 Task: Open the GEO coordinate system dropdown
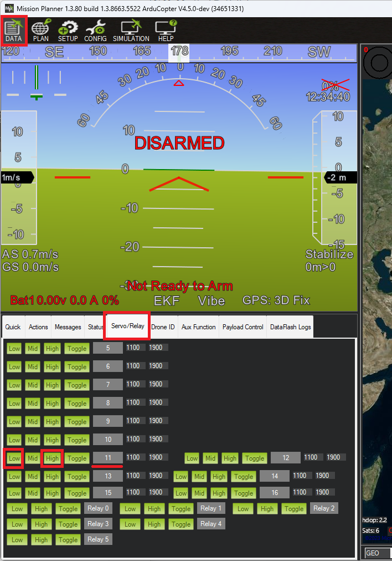[378, 553]
